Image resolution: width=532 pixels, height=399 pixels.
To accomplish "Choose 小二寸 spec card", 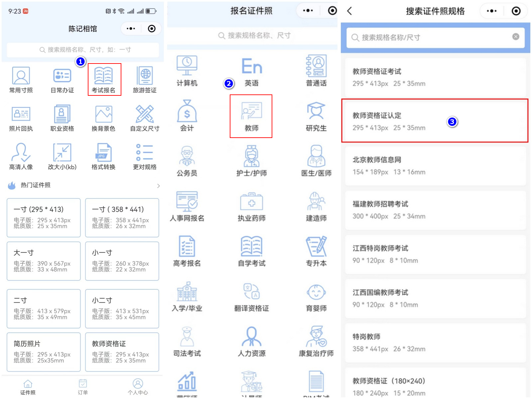I will pyautogui.click(x=122, y=309).
